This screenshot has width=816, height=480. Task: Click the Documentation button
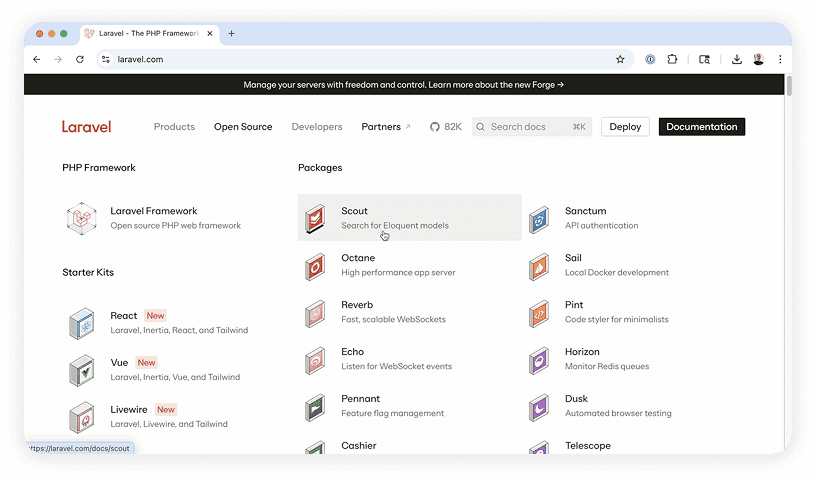tap(702, 127)
